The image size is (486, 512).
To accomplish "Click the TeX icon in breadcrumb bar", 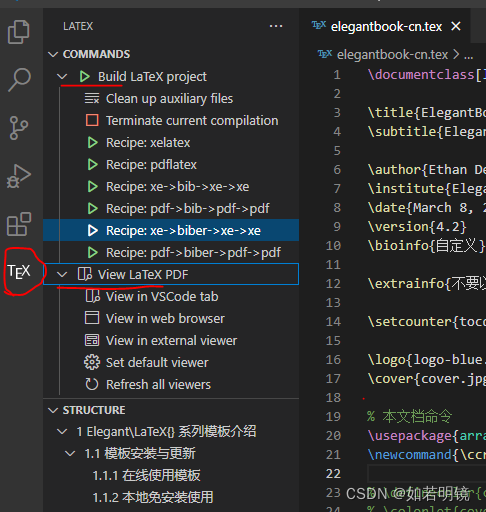I will 325,54.
